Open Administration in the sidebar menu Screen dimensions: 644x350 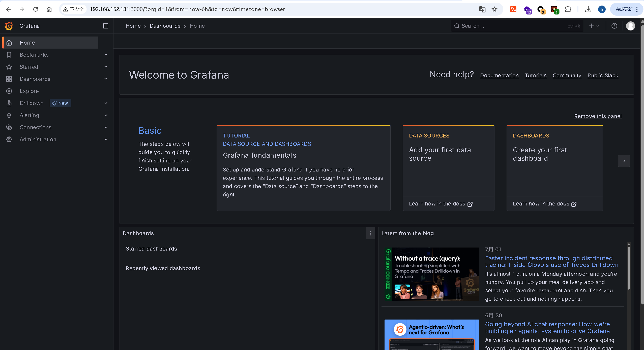[38, 139]
